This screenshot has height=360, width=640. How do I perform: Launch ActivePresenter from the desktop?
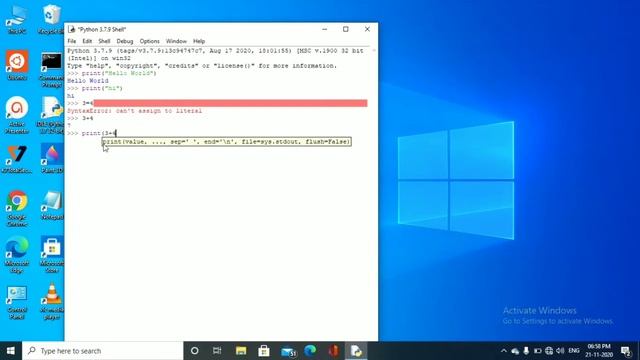[x=17, y=115]
